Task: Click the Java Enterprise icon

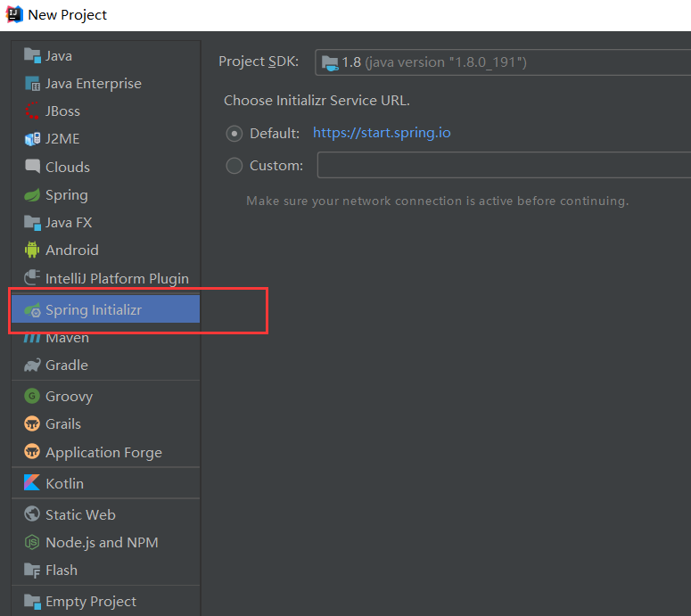Action: [x=32, y=84]
